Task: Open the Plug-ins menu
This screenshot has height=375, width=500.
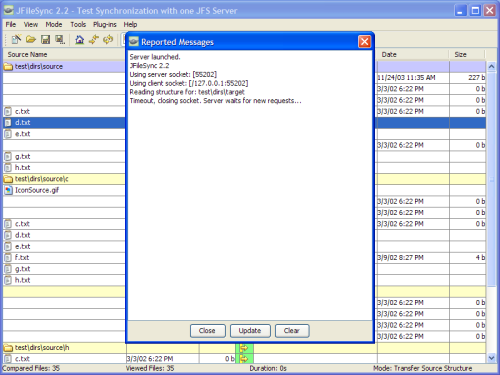Action: click(105, 24)
